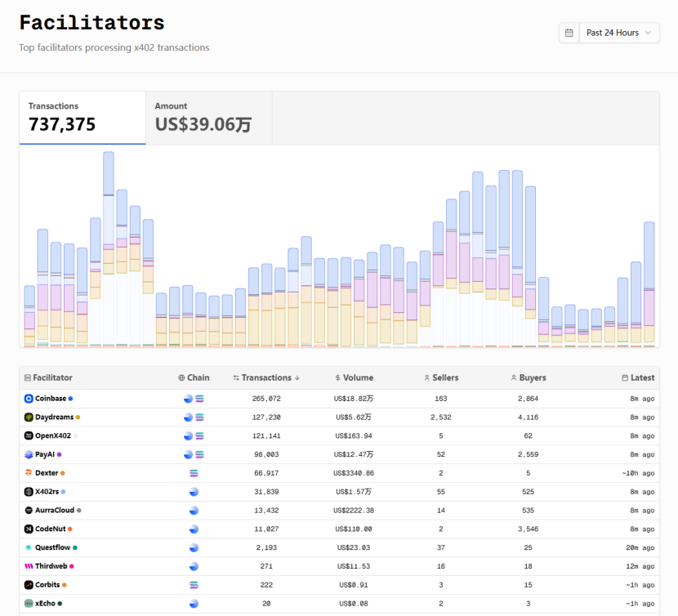Click the Thirdweb logo icon

pos(29,566)
